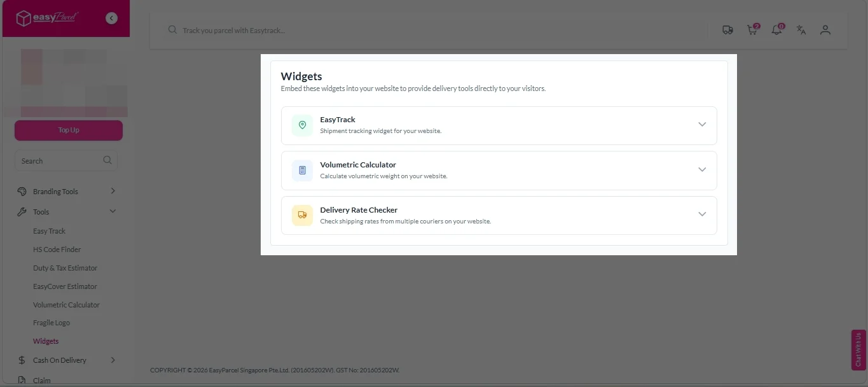Click the sidebar search magnifier icon
This screenshot has height=387, width=868.
pos(107,160)
